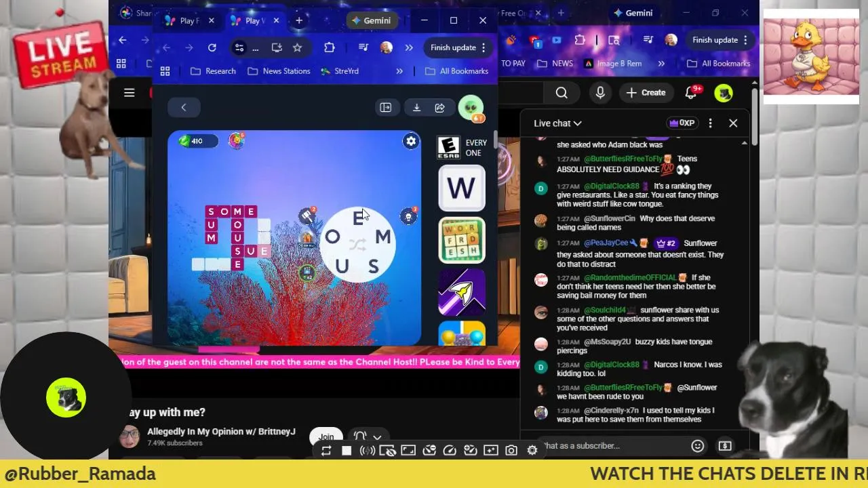Screen dimensions: 868x488
Task: Click the share icon above the game
Action: click(440, 108)
